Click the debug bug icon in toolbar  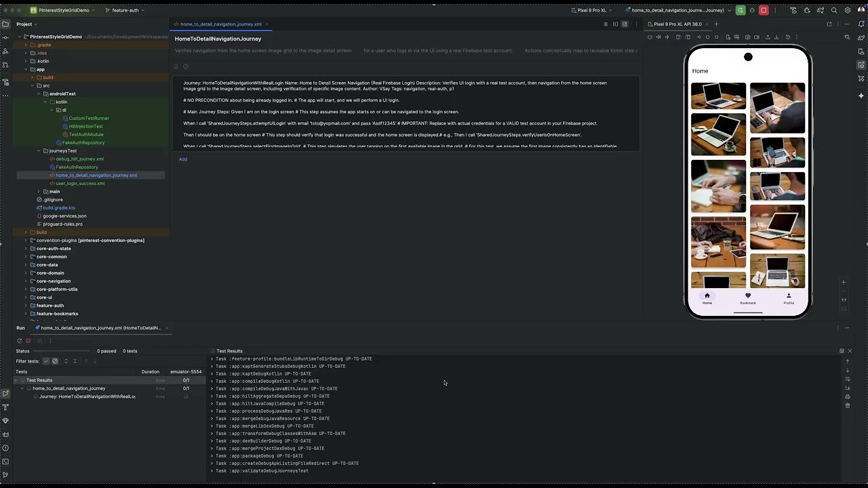click(752, 10)
